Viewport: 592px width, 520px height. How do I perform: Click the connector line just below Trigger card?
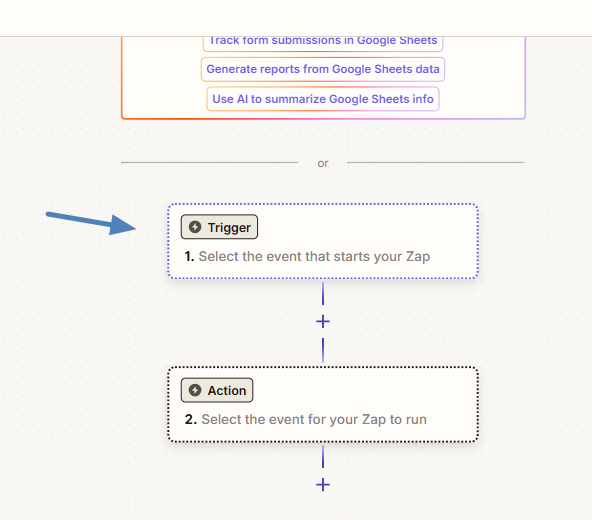tap(323, 293)
